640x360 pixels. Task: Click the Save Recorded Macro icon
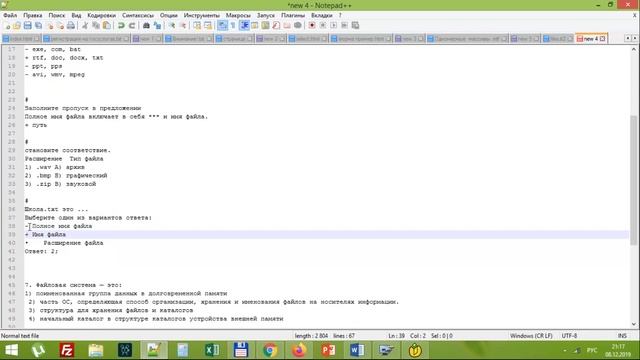pyautogui.click(x=356, y=26)
